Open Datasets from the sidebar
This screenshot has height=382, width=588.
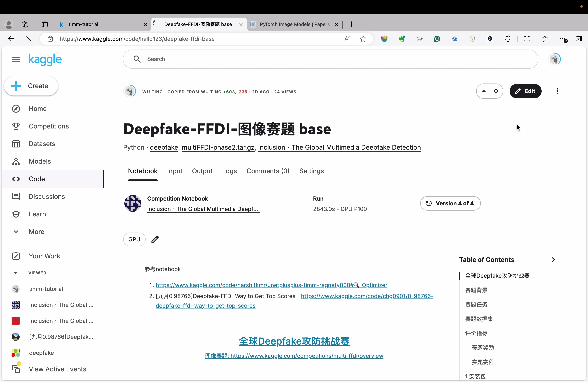[42, 144]
